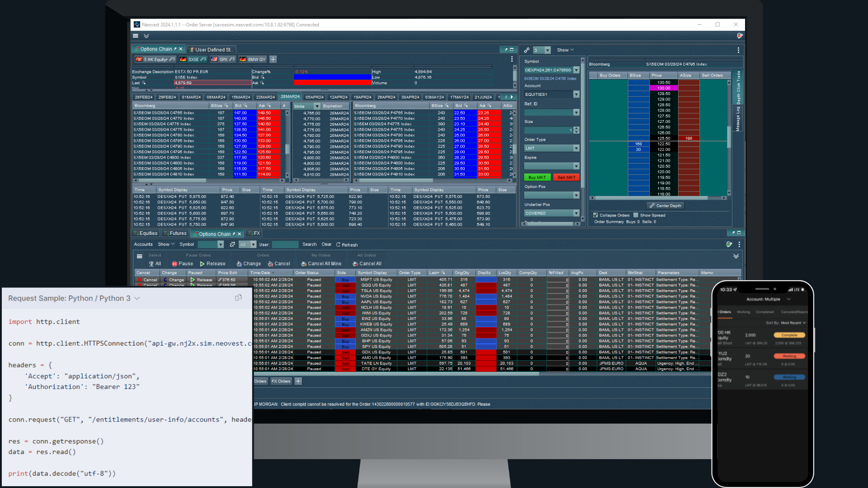This screenshot has width=868, height=488.
Task: Select All orders
Action: pos(155,264)
